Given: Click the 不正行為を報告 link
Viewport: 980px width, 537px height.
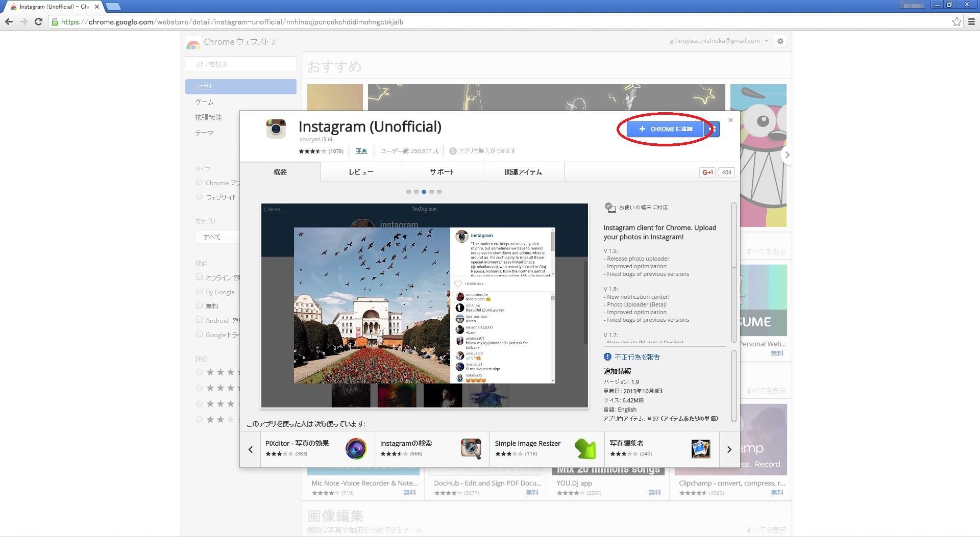Looking at the screenshot, I should click(637, 357).
